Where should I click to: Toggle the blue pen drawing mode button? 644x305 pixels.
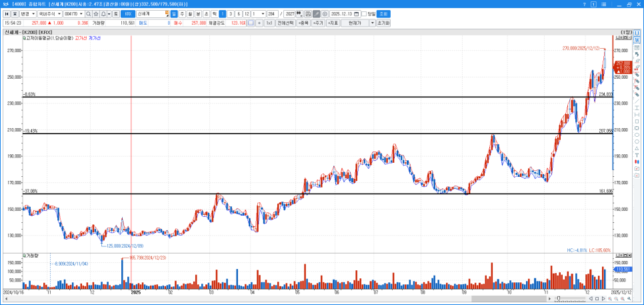click(316, 13)
